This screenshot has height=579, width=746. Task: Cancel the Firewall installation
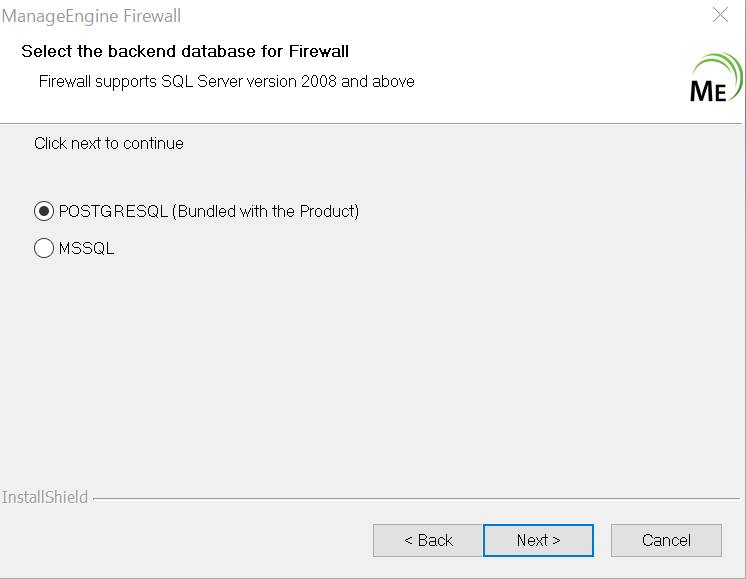point(666,540)
